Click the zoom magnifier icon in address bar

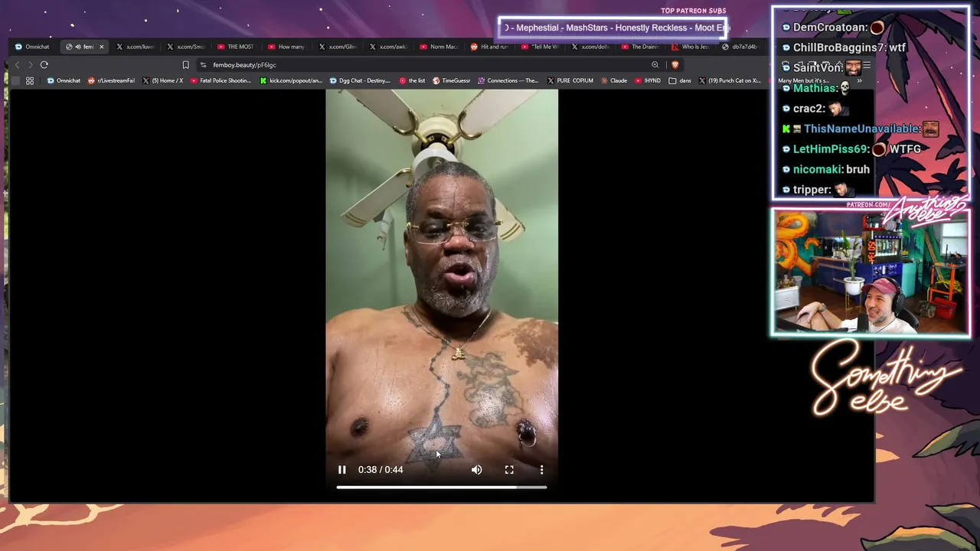(655, 65)
